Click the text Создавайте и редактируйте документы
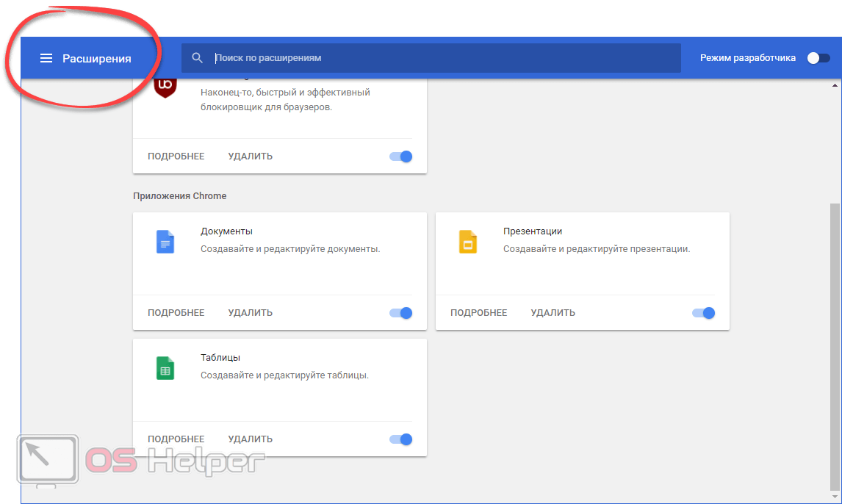842x504 pixels. [290, 249]
